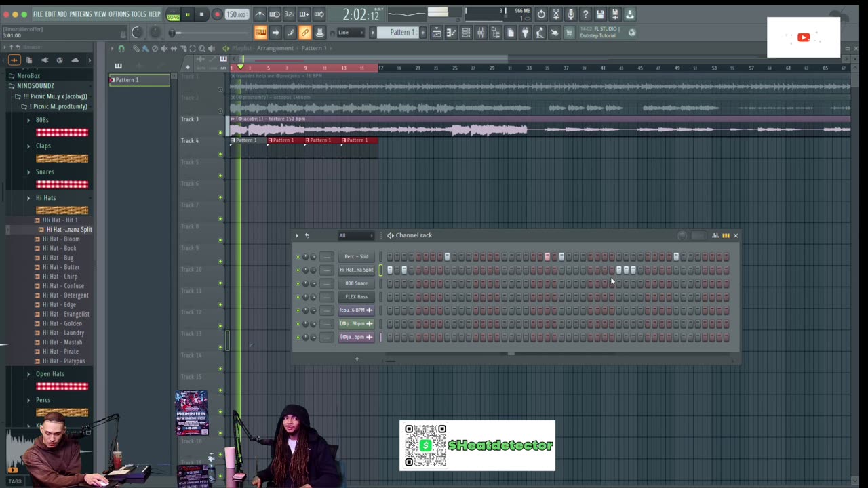The height and width of the screenshot is (488, 868).
Task: Open the snap 'Line' dropdown
Action: [350, 33]
